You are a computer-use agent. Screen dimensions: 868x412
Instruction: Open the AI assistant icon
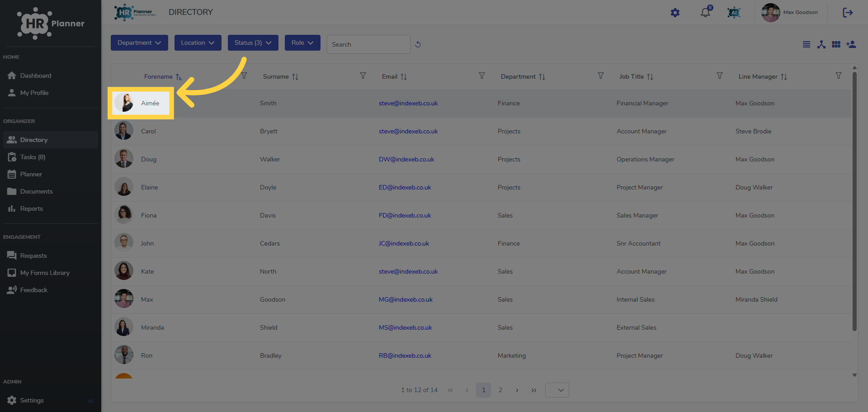734,13
